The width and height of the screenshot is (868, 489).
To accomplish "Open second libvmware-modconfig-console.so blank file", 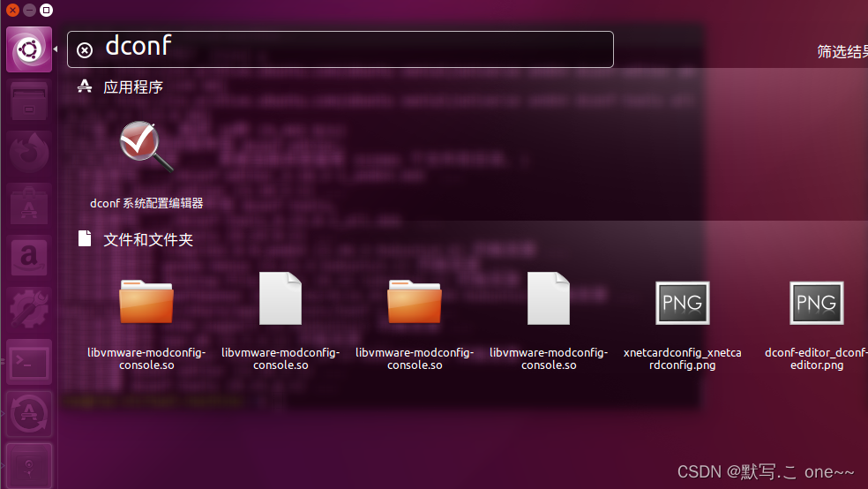I will tap(549, 298).
